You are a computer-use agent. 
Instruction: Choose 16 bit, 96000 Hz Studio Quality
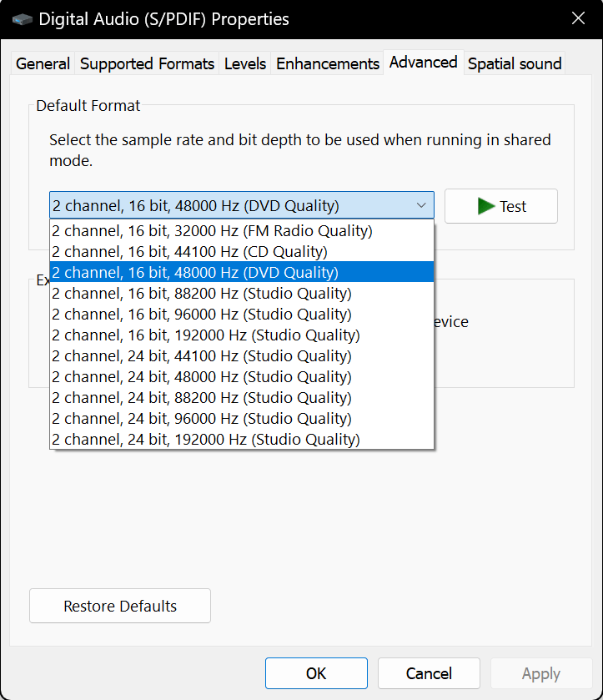coord(242,315)
